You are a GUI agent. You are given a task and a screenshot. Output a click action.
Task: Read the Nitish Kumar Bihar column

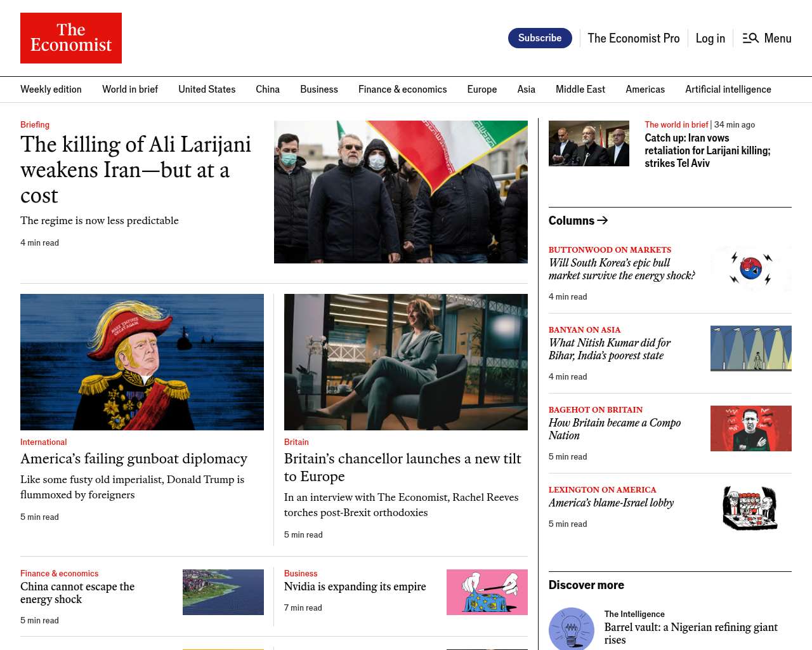[610, 349]
